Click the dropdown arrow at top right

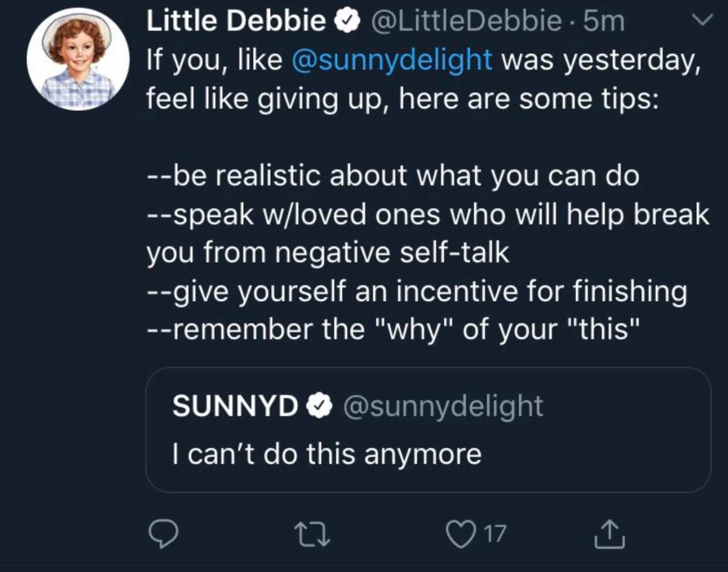(702, 20)
